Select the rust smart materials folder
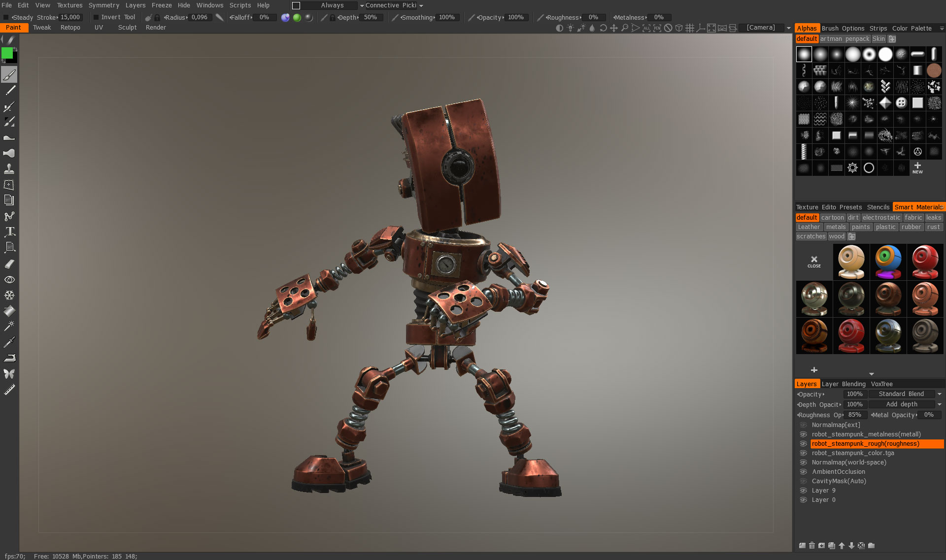 (x=933, y=227)
